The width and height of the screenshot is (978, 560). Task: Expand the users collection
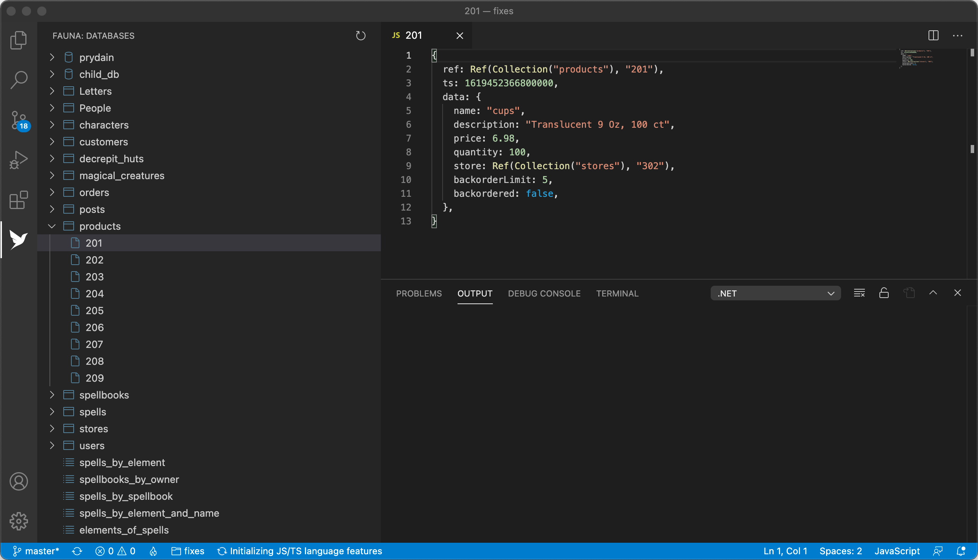53,445
